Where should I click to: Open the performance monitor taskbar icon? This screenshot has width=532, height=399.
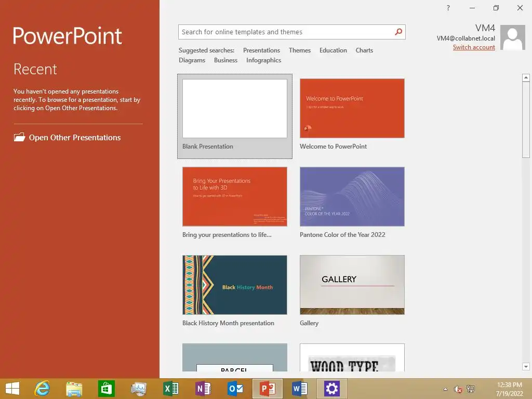click(138, 389)
